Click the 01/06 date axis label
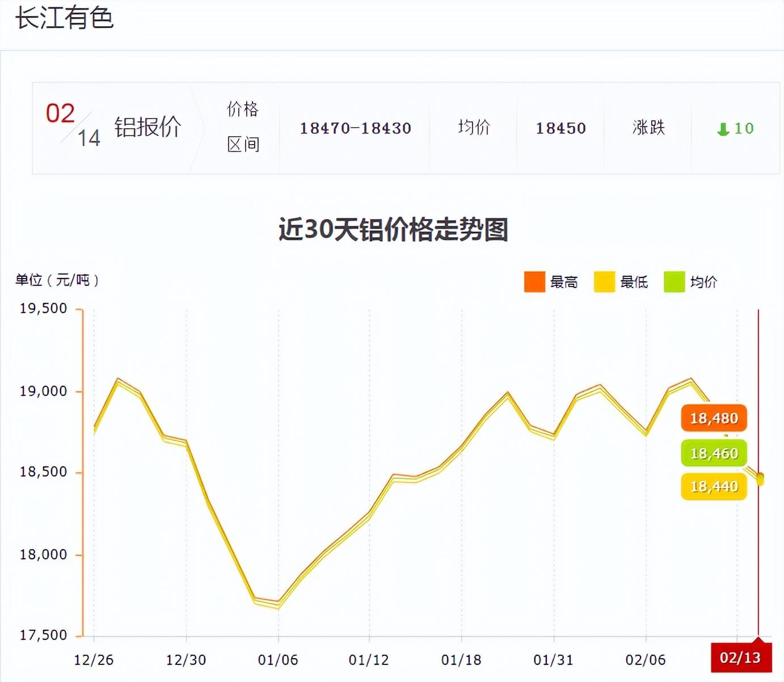The image size is (784, 682). coord(278,660)
